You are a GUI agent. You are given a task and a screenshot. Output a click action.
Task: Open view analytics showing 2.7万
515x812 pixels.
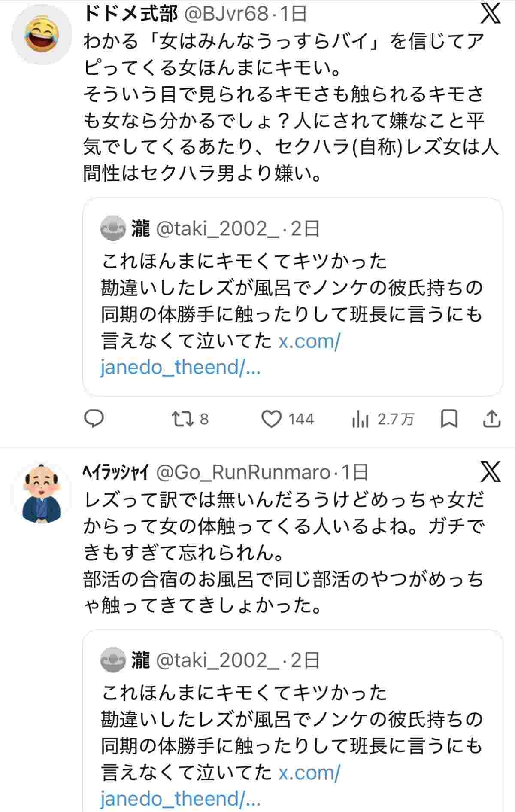click(360, 419)
